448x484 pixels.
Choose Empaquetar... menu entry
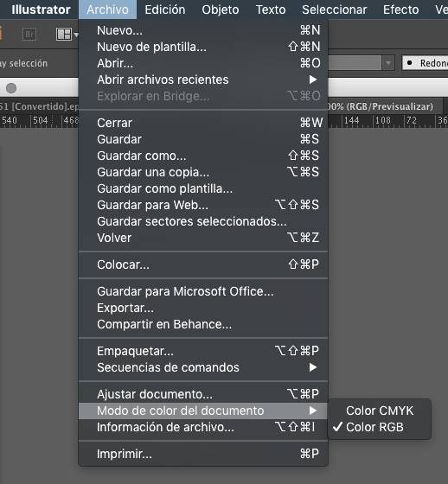(203, 351)
